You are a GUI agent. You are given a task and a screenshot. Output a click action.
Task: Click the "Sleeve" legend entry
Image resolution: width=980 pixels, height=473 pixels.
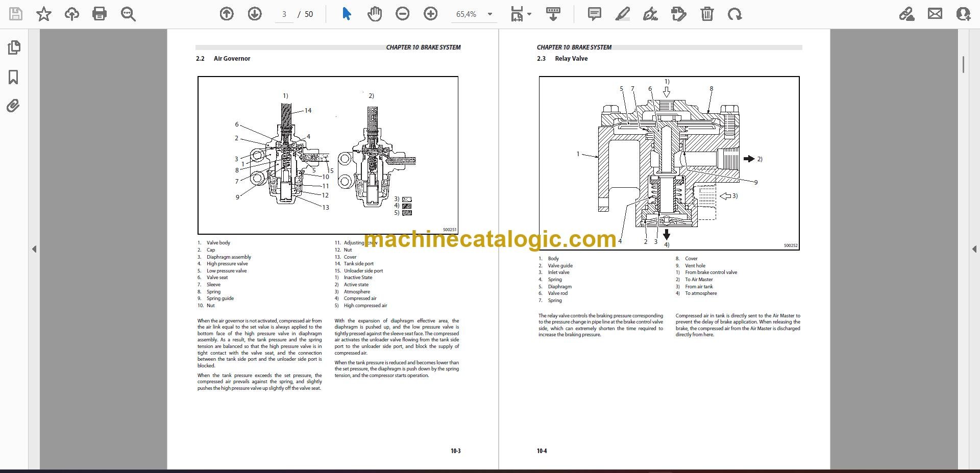(x=213, y=285)
